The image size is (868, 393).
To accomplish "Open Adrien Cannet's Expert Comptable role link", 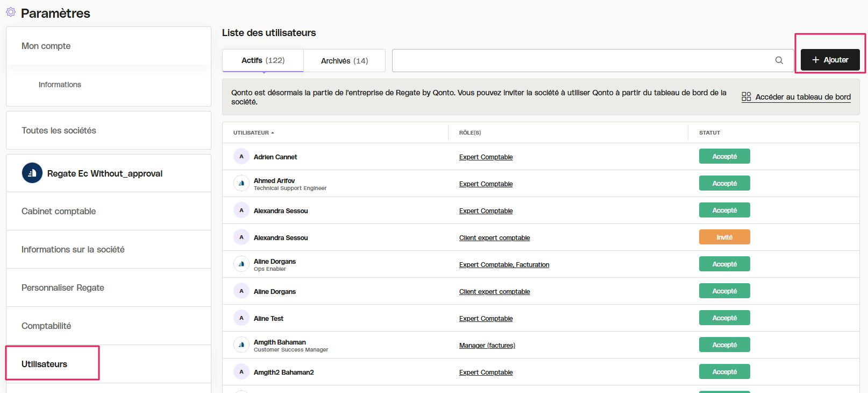I will click(x=486, y=157).
